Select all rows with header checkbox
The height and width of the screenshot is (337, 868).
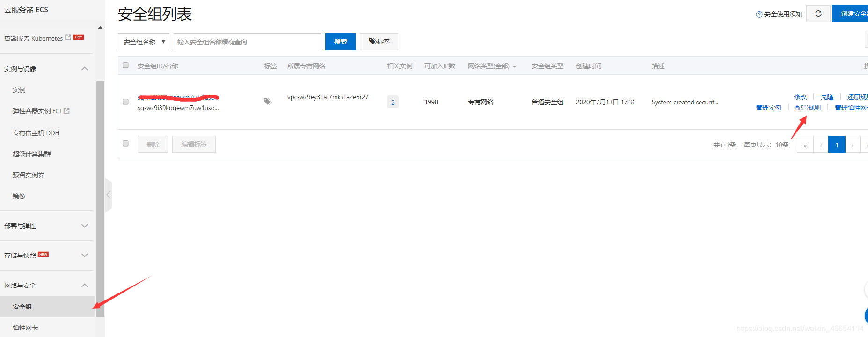coord(125,66)
